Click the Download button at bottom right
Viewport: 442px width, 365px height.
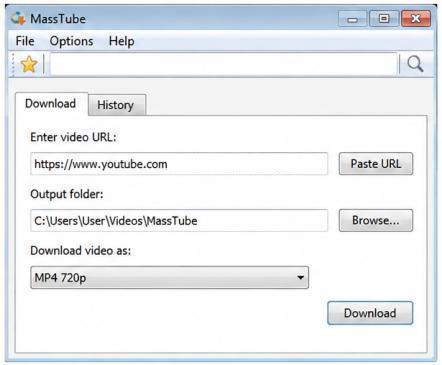click(370, 313)
